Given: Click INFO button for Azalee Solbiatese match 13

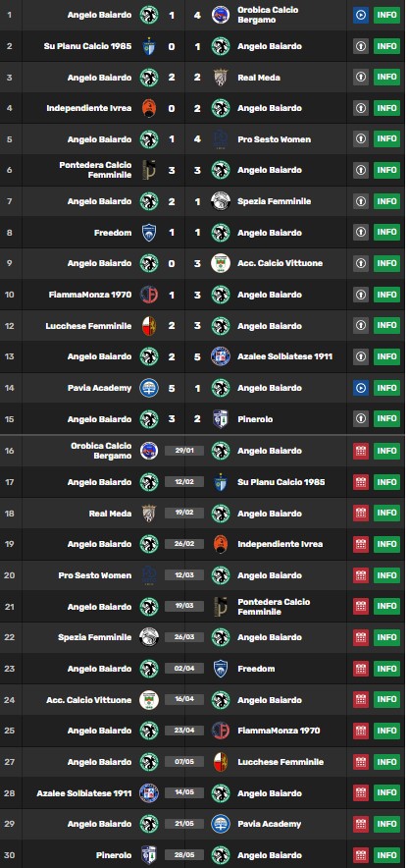Looking at the screenshot, I should [386, 356].
